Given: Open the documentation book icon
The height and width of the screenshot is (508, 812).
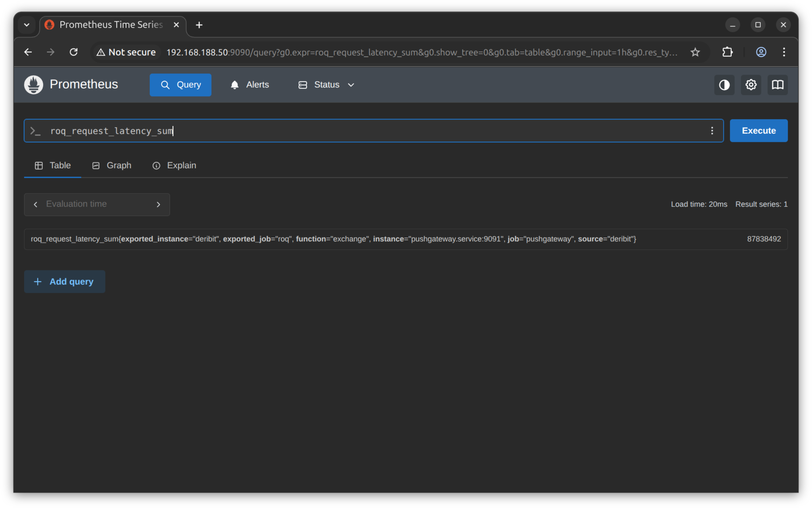Looking at the screenshot, I should tap(777, 85).
